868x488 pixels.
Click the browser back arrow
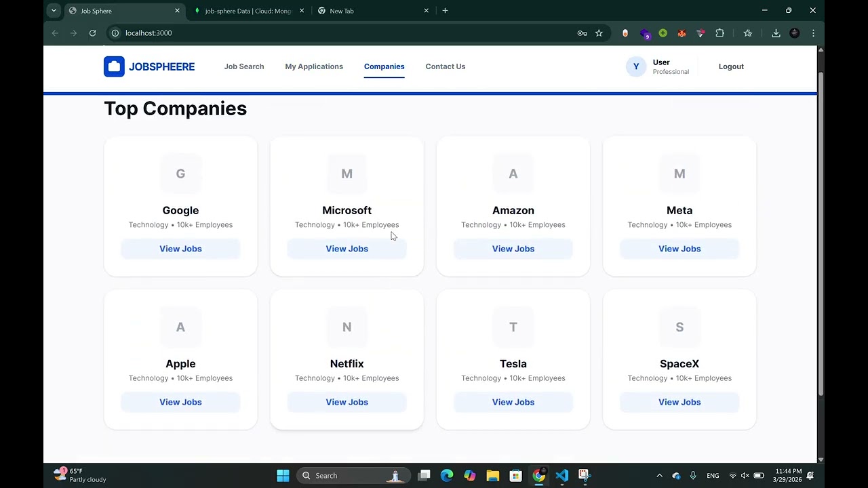click(55, 33)
